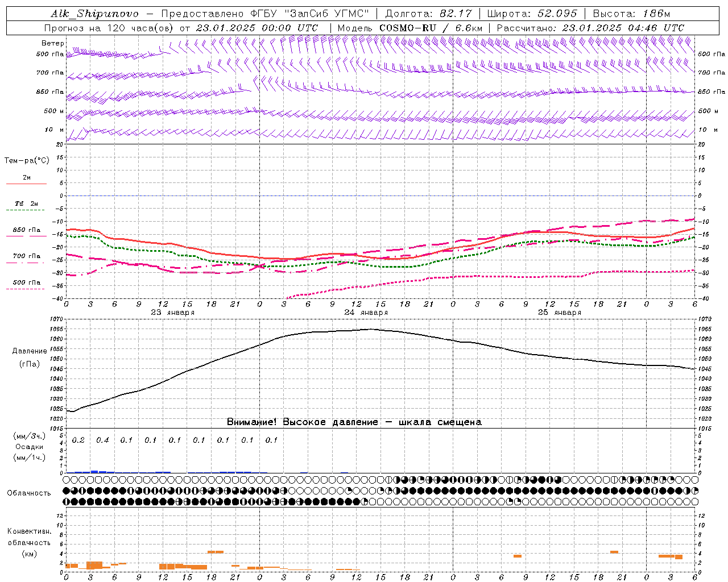Click the Облачность label

[29, 493]
